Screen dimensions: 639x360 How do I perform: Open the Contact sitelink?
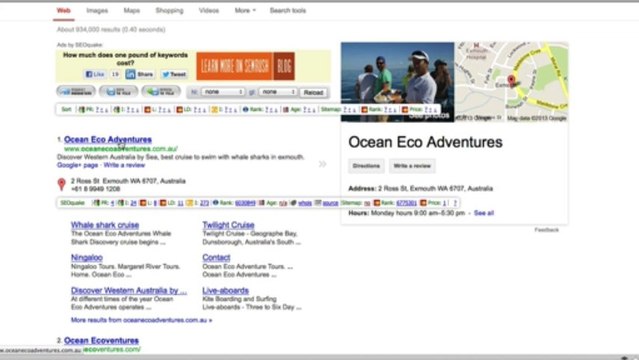point(216,258)
